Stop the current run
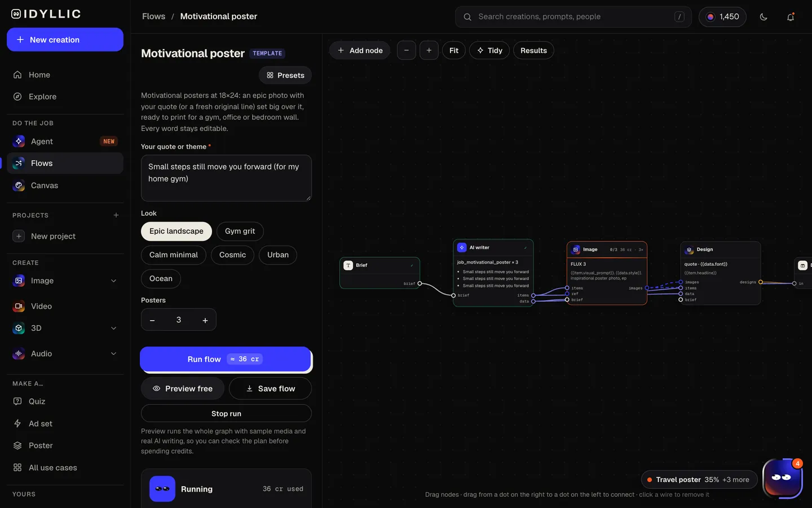The height and width of the screenshot is (508, 812). coord(226,413)
